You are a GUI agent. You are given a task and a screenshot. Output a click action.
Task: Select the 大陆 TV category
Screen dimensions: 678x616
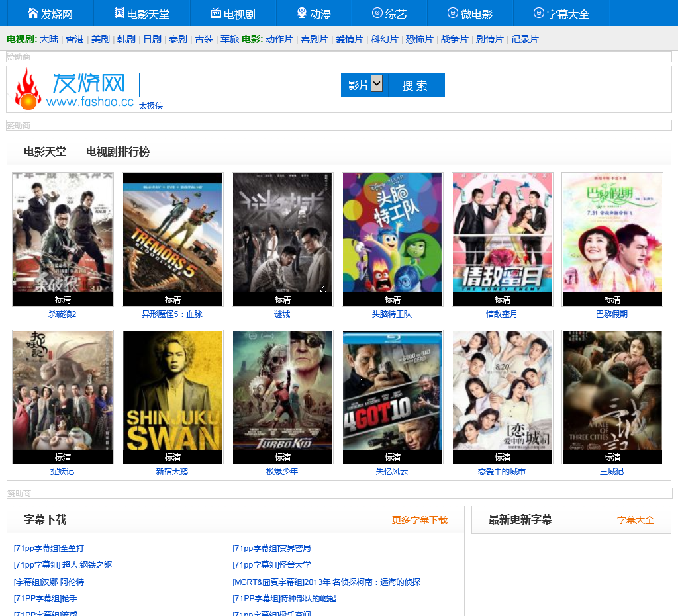[x=49, y=39]
